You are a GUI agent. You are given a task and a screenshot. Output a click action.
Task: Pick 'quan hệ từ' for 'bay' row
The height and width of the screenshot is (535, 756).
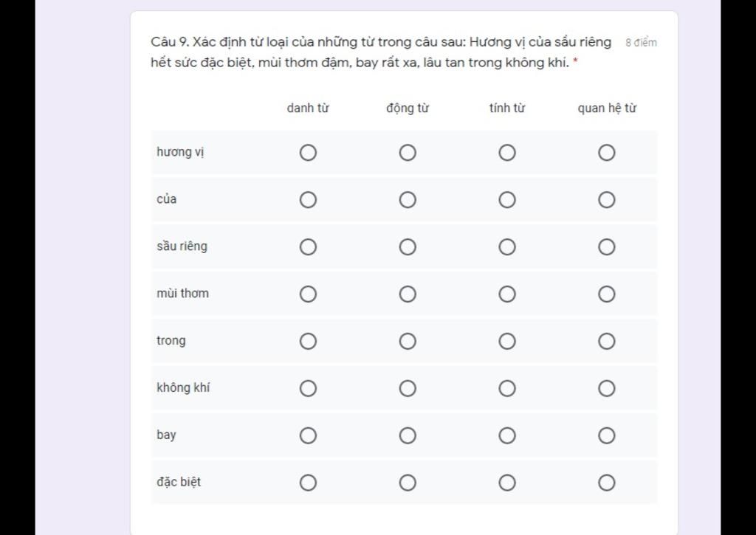pos(606,435)
